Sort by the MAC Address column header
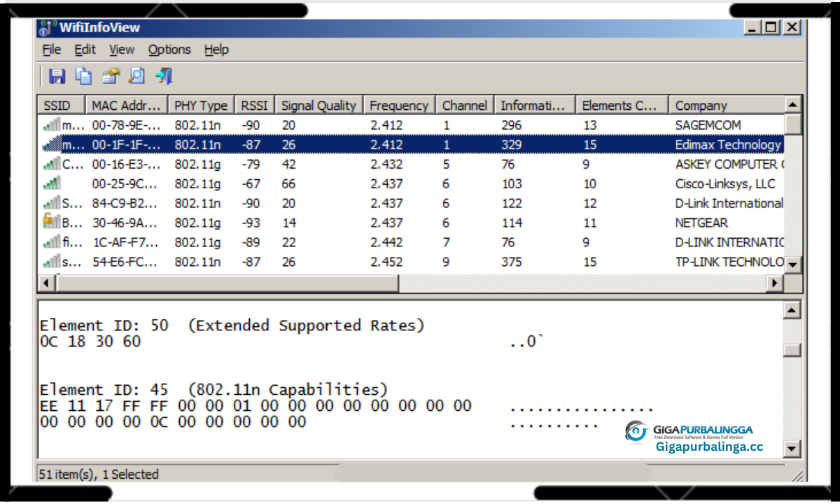This screenshot has height=504, width=840. click(126, 106)
